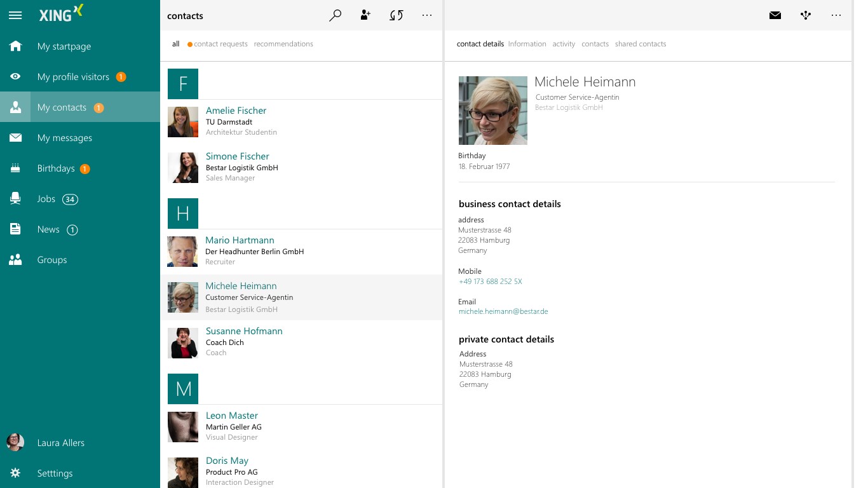Open the message envelope icon for Michele Heimann
The height and width of the screenshot is (488, 868).
point(775,15)
